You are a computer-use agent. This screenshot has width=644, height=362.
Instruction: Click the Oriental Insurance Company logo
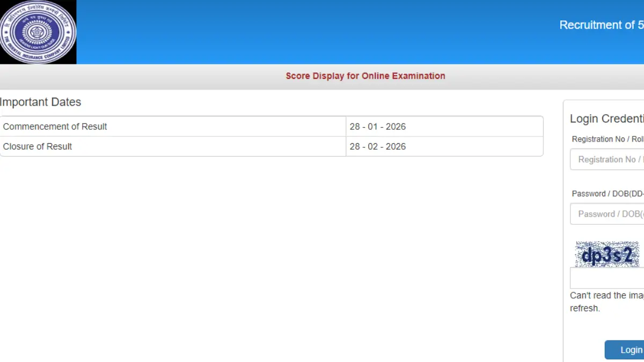pos(38,32)
